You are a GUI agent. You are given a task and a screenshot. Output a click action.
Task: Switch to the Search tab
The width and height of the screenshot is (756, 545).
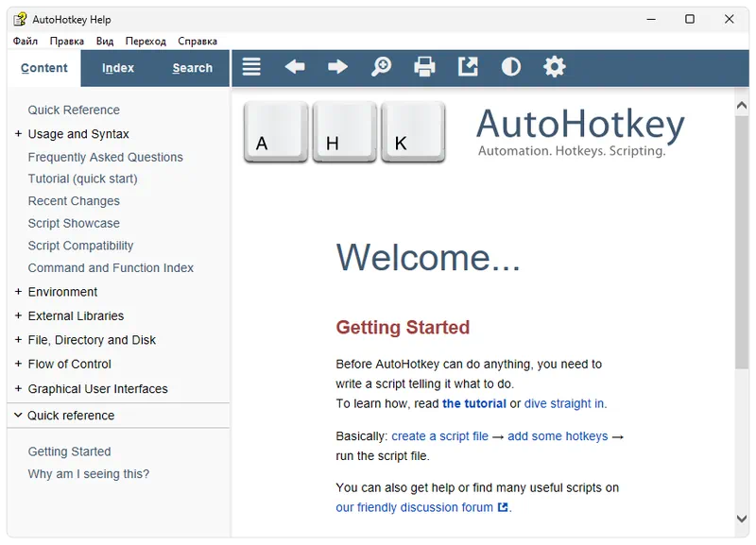(193, 68)
